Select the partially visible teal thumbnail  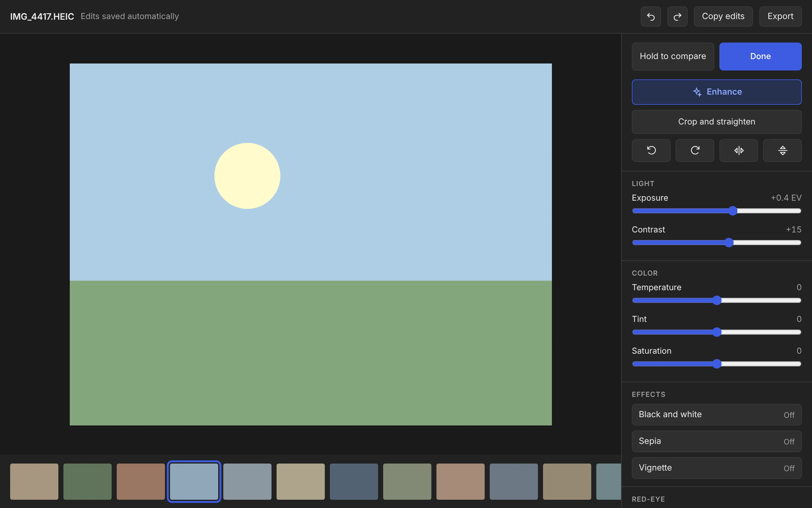pos(609,481)
